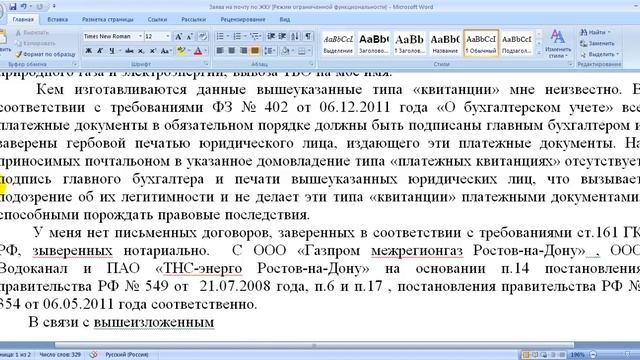Open the line spacing menu
Screen dimensions: 640x360
click(x=269, y=51)
